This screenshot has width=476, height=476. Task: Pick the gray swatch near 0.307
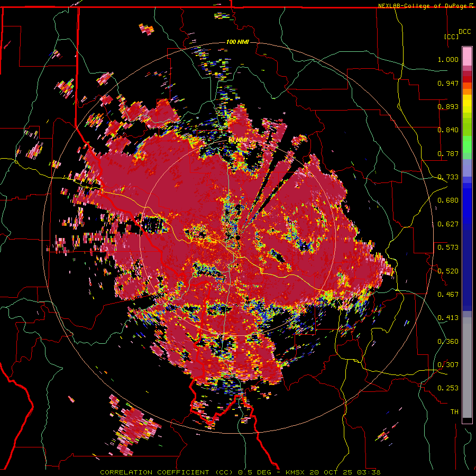coord(467,368)
